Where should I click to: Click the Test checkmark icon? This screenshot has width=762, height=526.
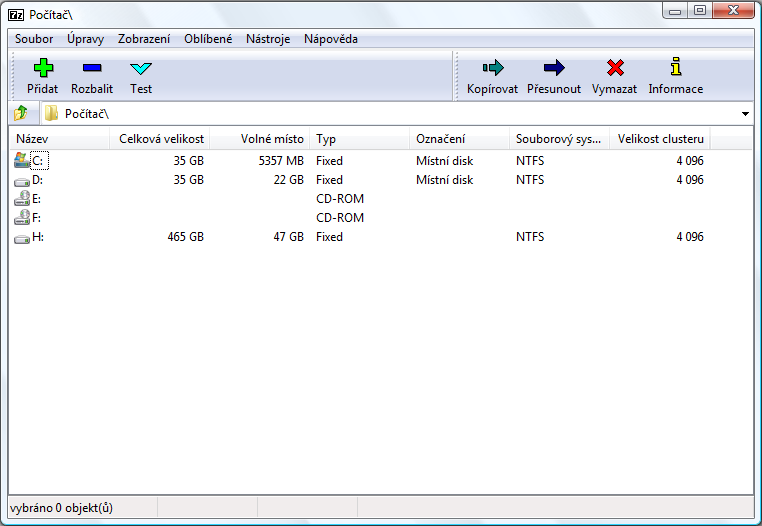(x=141, y=68)
